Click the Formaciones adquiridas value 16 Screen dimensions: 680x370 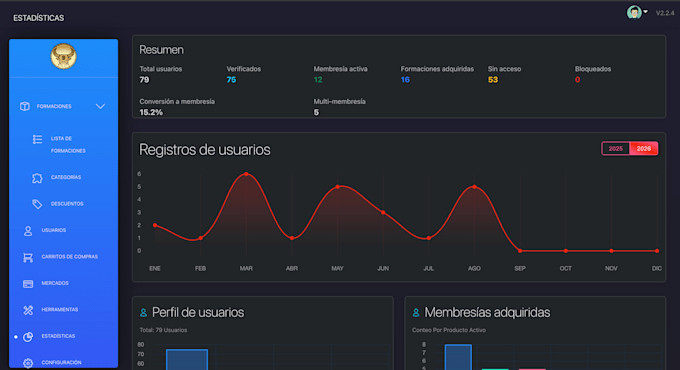pos(405,80)
